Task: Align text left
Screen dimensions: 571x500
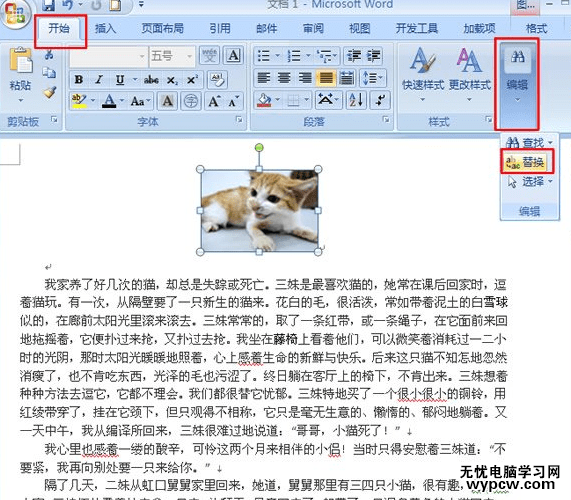Action: tap(263, 78)
